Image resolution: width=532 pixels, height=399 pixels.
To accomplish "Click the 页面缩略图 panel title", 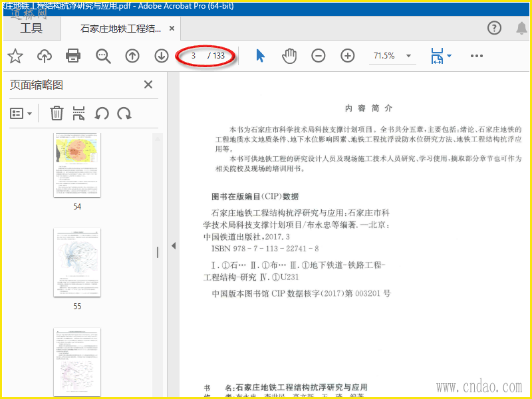I will pyautogui.click(x=37, y=85).
